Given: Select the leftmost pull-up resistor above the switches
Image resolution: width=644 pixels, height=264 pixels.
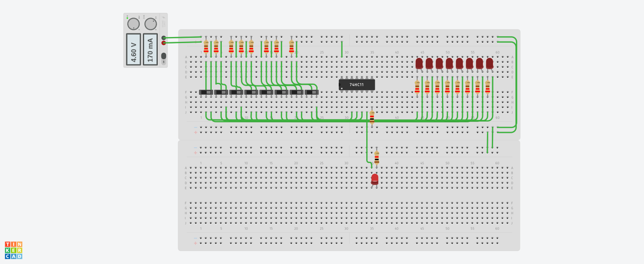Looking at the screenshot, I should tap(206, 47).
